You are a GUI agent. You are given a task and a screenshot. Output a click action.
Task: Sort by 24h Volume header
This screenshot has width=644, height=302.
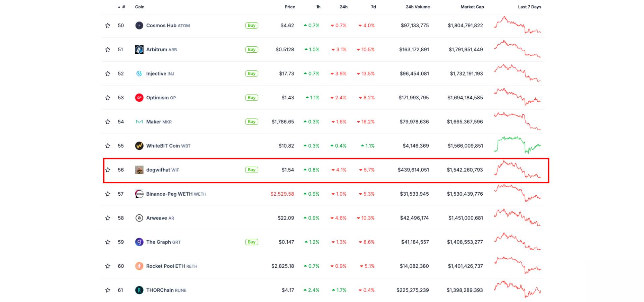coord(418,7)
